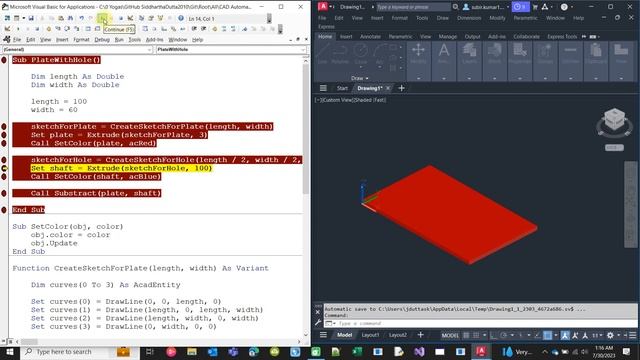
Task: Add a new layout with plus button
Action: point(420,335)
